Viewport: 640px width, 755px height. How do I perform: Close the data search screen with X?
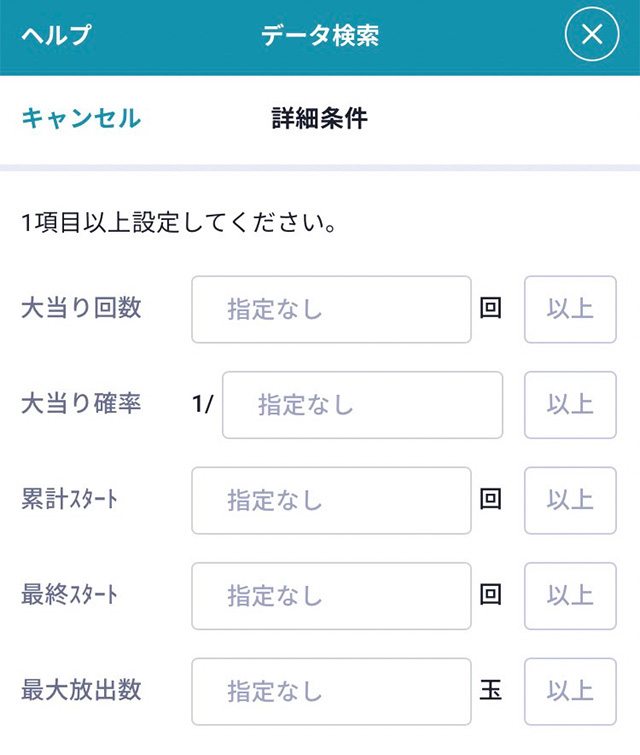(x=592, y=35)
